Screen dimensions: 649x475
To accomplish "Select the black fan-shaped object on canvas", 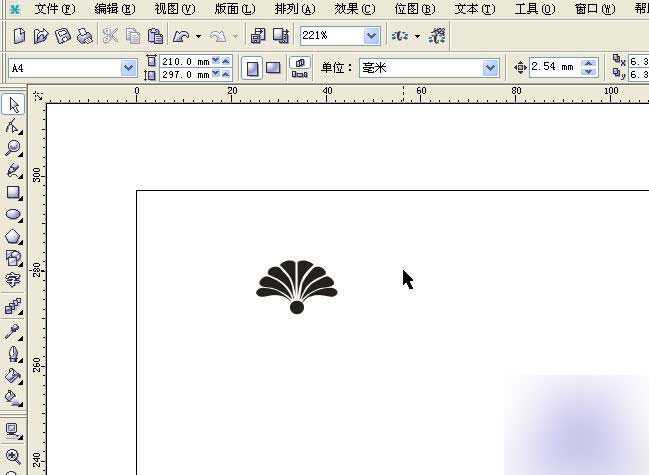I will [x=296, y=286].
